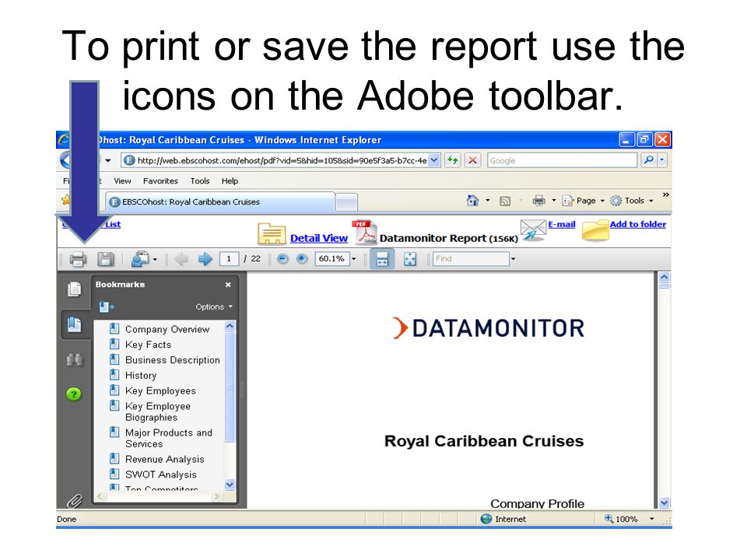Open the paperclip Attachments panel

74,500
